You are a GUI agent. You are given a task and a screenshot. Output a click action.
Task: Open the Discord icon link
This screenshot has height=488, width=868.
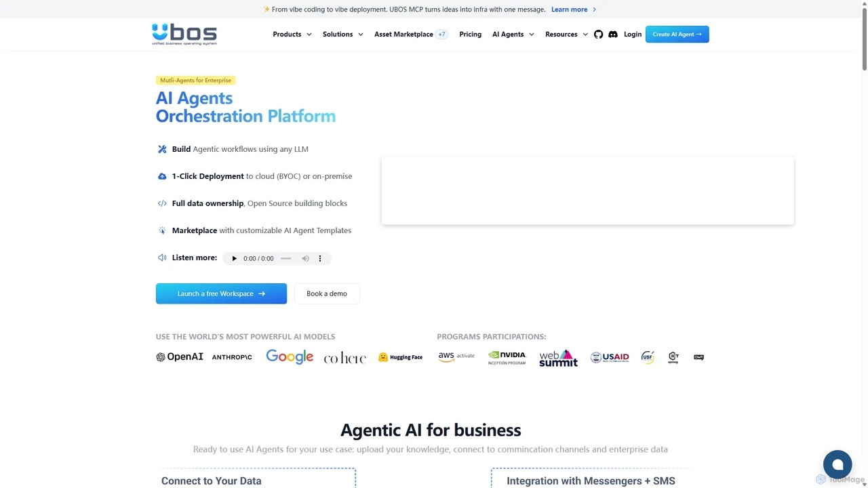coord(613,34)
